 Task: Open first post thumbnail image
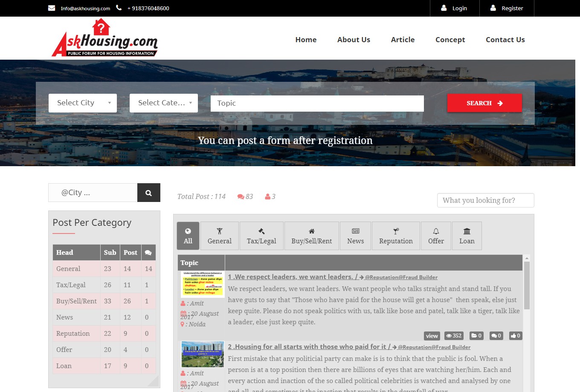pos(203,284)
